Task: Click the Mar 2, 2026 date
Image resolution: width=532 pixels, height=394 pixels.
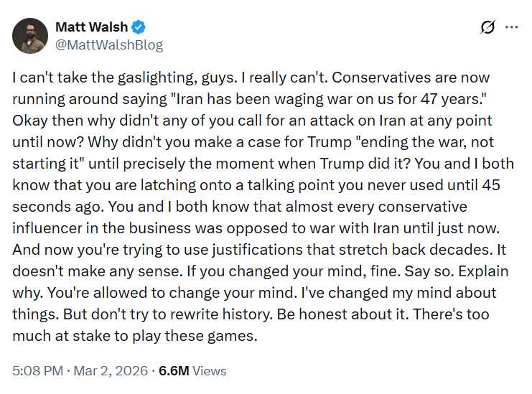Action: pos(108,371)
